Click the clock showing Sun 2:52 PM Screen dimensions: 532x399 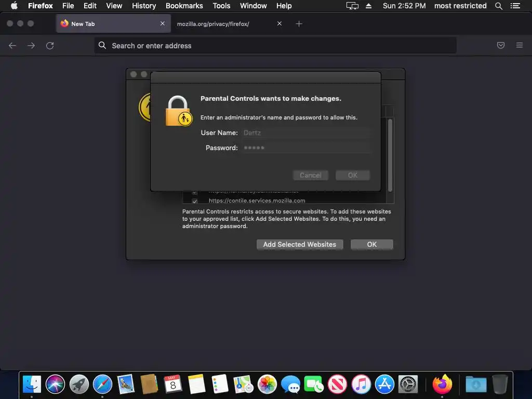coord(404,6)
